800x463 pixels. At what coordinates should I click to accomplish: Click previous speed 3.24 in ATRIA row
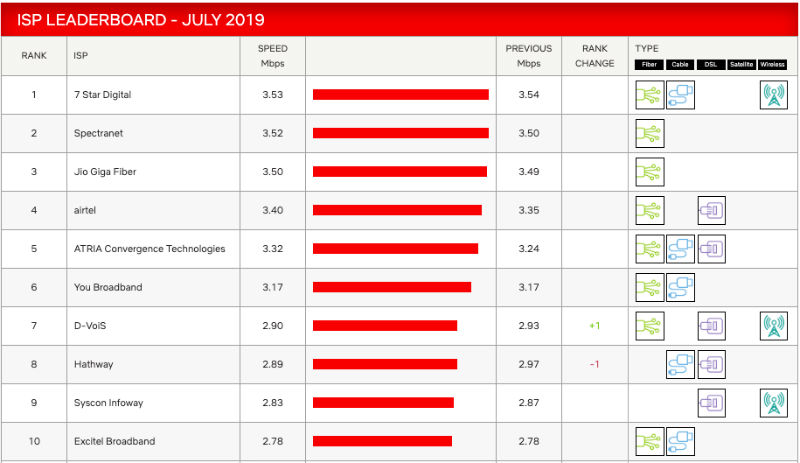[529, 249]
